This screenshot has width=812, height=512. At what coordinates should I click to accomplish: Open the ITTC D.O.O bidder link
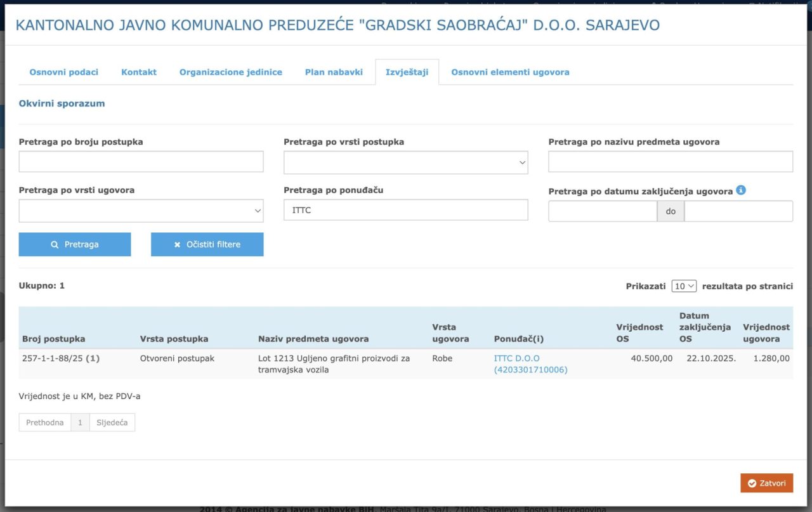[x=517, y=358]
